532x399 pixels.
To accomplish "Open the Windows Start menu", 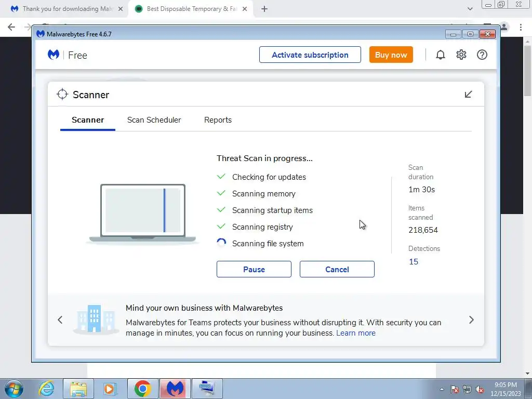I will (x=14, y=389).
